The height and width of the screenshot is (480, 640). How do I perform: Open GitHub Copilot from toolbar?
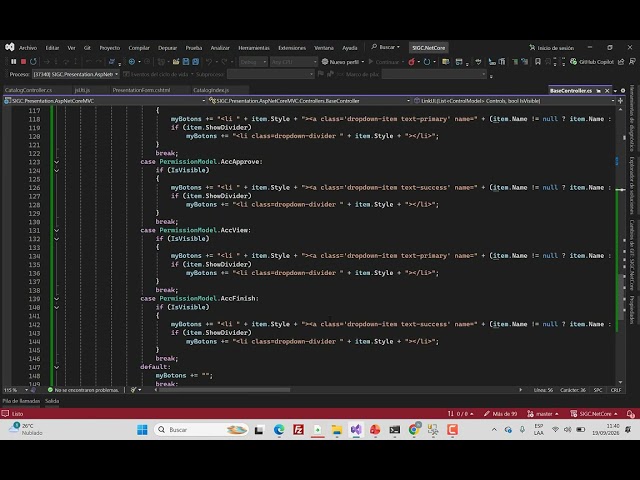click(591, 62)
